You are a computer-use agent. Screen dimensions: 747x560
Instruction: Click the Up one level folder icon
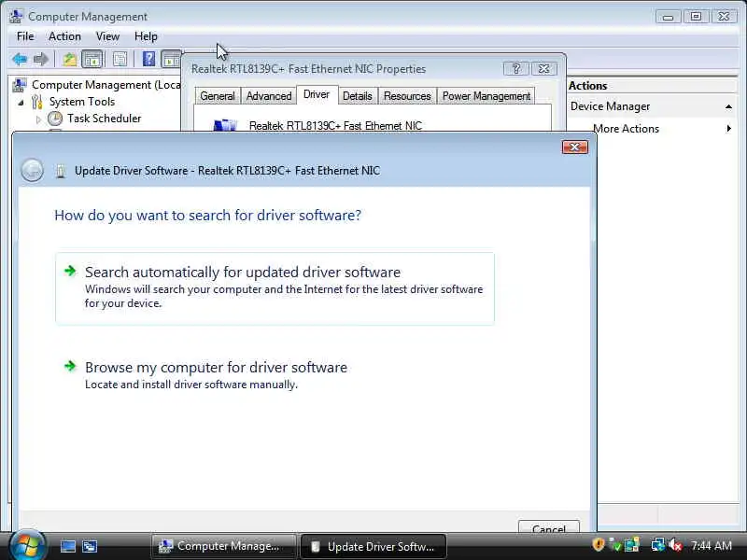(70, 60)
